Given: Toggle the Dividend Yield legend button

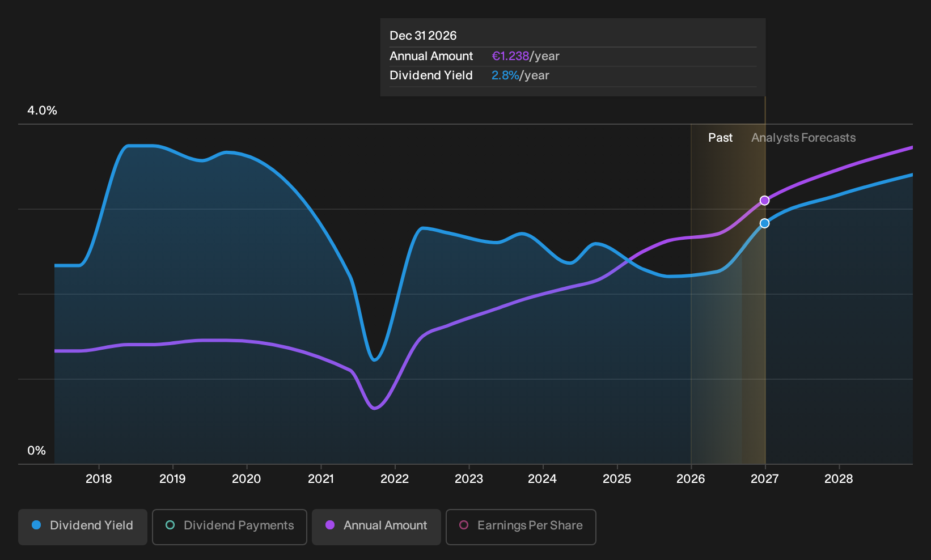Looking at the screenshot, I should tap(83, 527).
